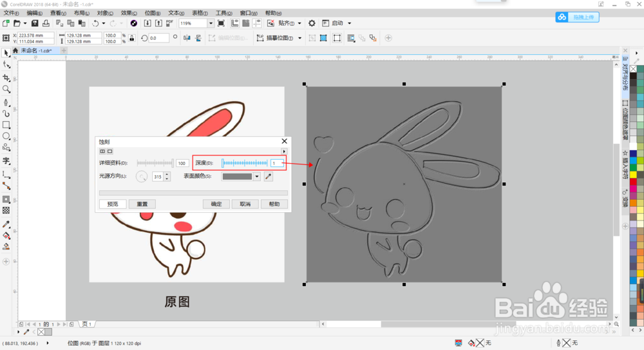Open the 贴齐 snap-to dropdown
Viewport: 644px width, 350px height.
coord(299,23)
